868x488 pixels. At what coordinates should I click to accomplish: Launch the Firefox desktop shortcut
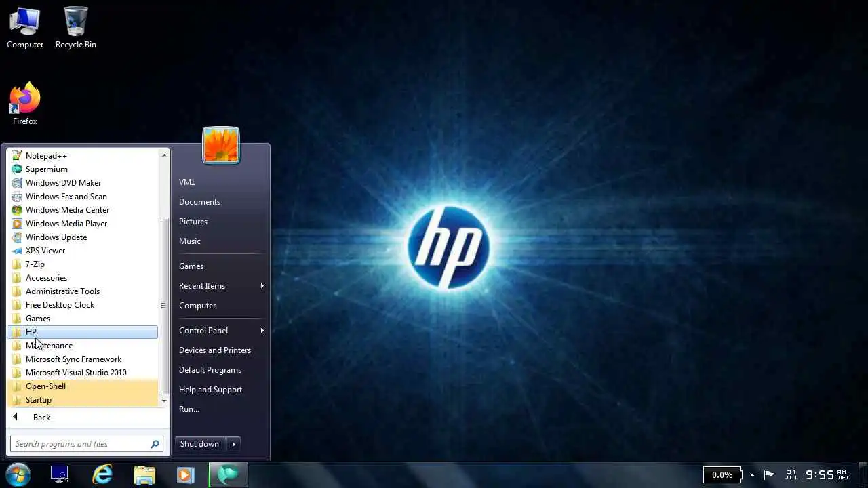click(25, 104)
